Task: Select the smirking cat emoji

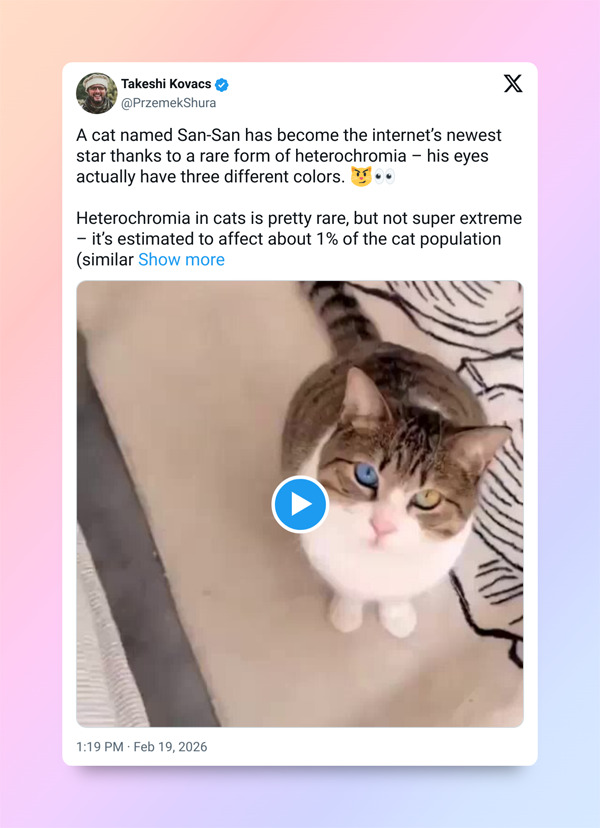Action: 361,176
